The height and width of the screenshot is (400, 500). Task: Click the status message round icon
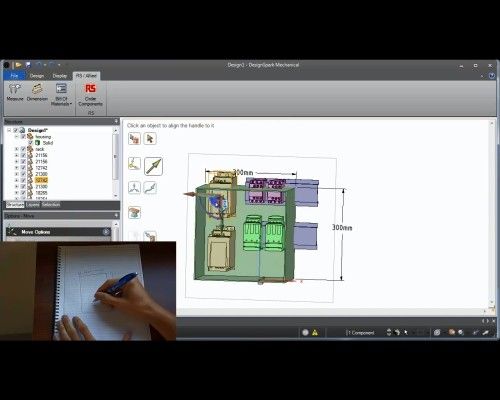305,332
